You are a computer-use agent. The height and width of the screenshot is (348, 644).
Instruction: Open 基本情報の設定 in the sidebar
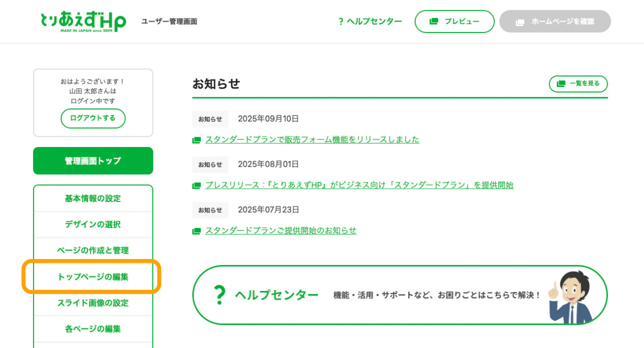pyautogui.click(x=93, y=198)
